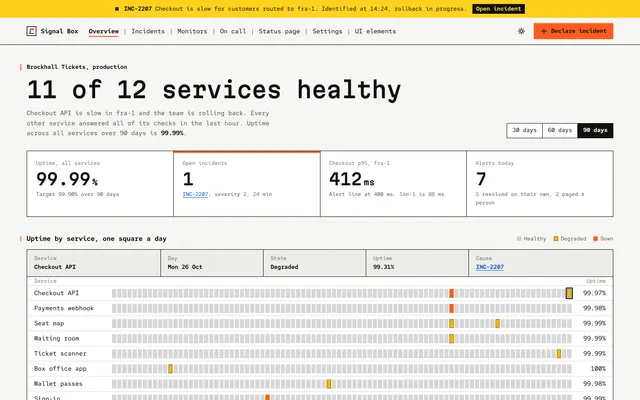
Task: Navigate to Status page tab
Action: pyautogui.click(x=279, y=31)
